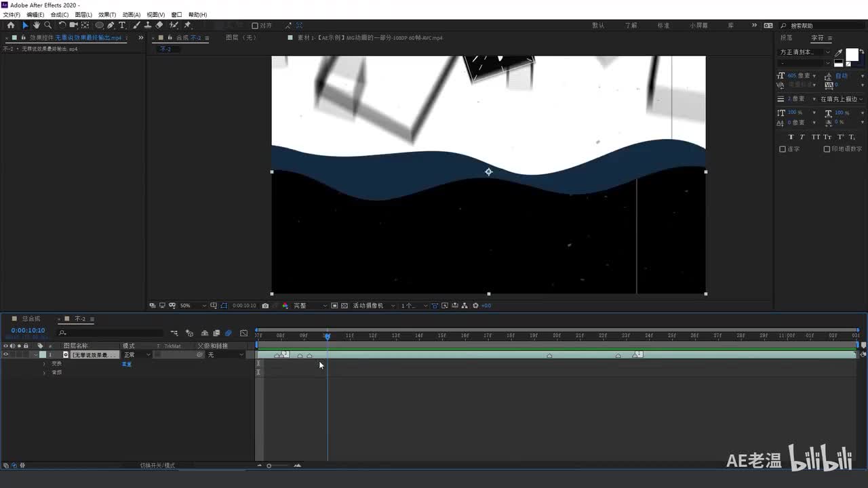Viewport: 868px width, 488px height.
Task: Toggle the Faux Bold text style button
Action: pyautogui.click(x=791, y=137)
